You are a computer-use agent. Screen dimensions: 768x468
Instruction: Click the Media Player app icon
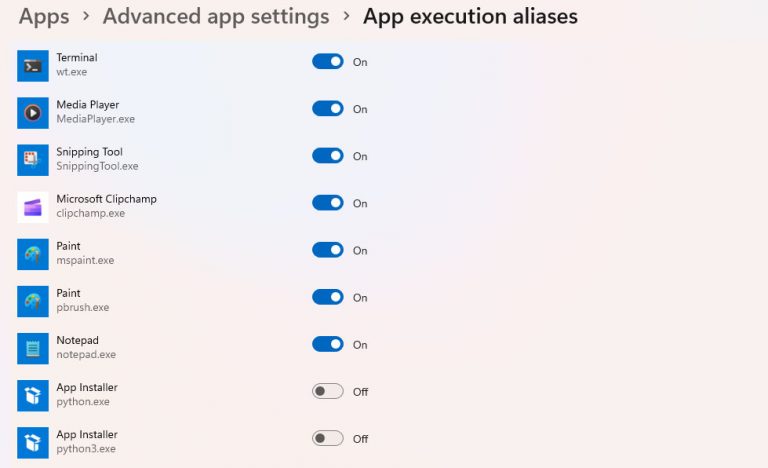click(33, 113)
